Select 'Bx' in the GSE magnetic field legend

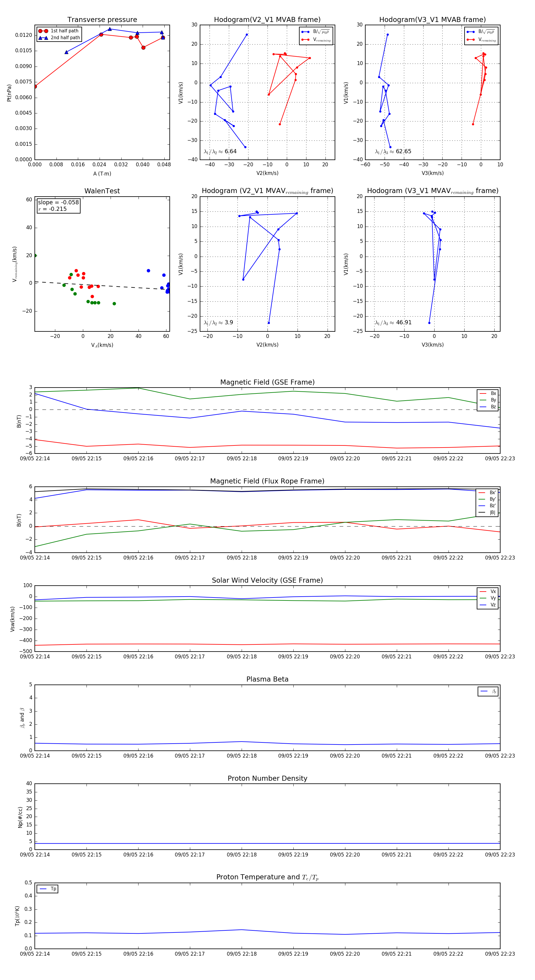(x=488, y=393)
